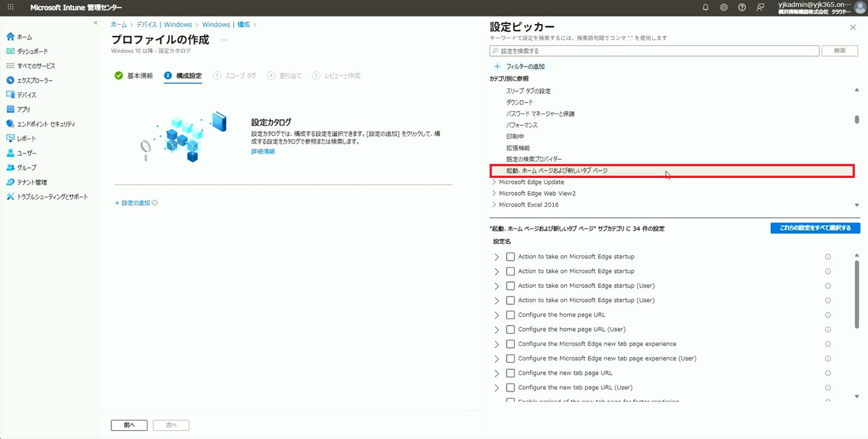This screenshot has width=868, height=439.
Task: Expand Configure the Microsoft Edge new tab page experience
Action: pos(496,344)
